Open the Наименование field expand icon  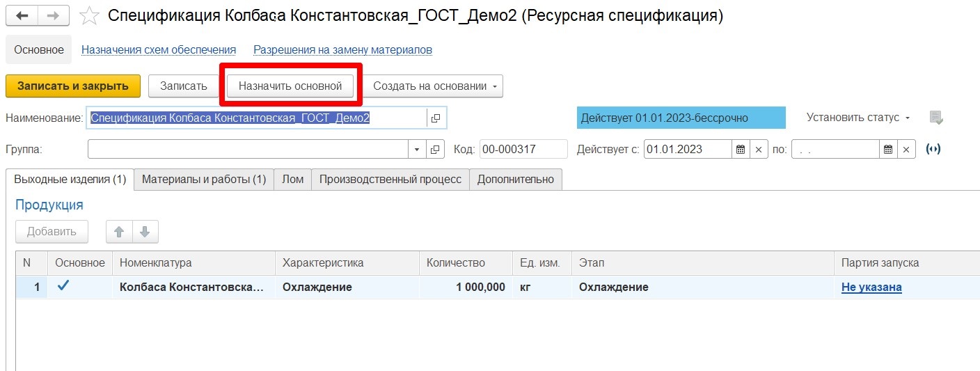[x=436, y=118]
